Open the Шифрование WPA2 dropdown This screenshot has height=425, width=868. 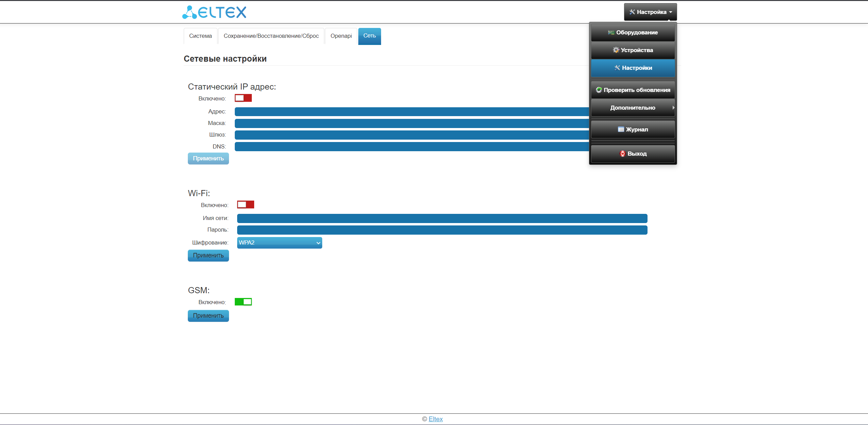[279, 243]
